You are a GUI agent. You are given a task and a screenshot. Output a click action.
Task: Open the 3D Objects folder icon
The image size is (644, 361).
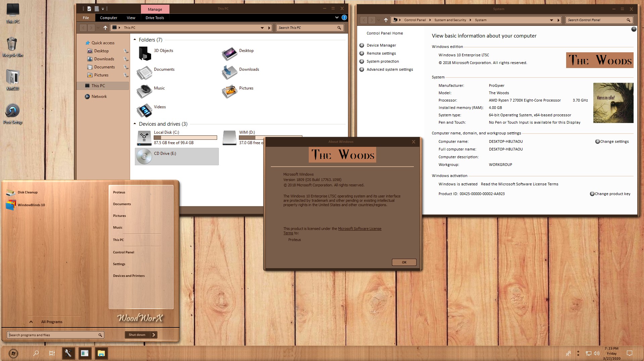coord(145,54)
